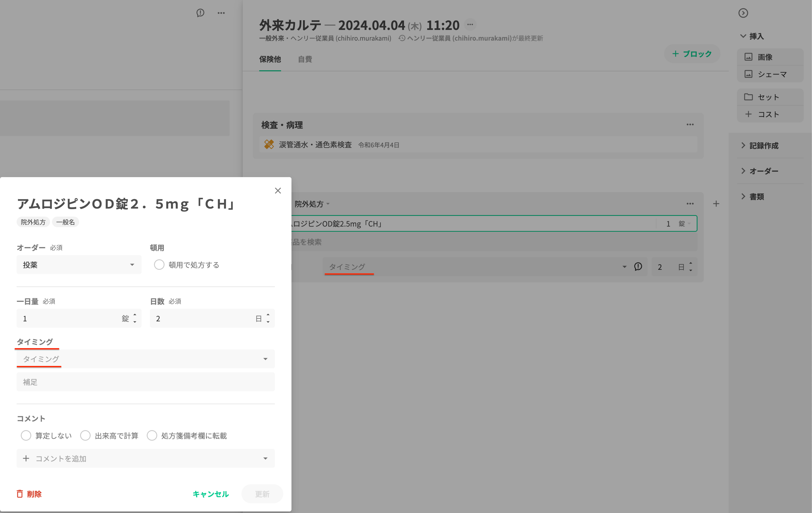Click the シェーマ insert icon
This screenshot has width=812, height=513.
pos(748,74)
